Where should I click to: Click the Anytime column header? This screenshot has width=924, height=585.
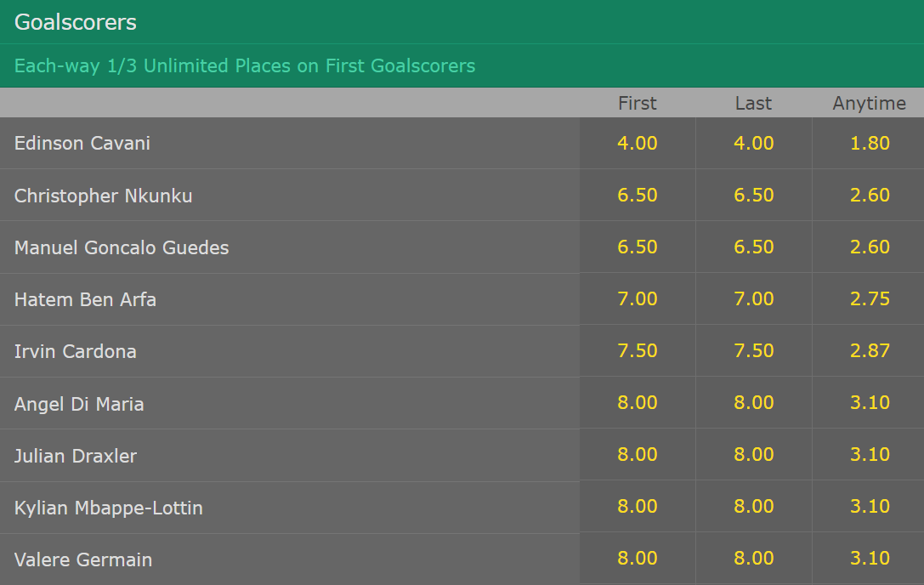click(x=870, y=103)
